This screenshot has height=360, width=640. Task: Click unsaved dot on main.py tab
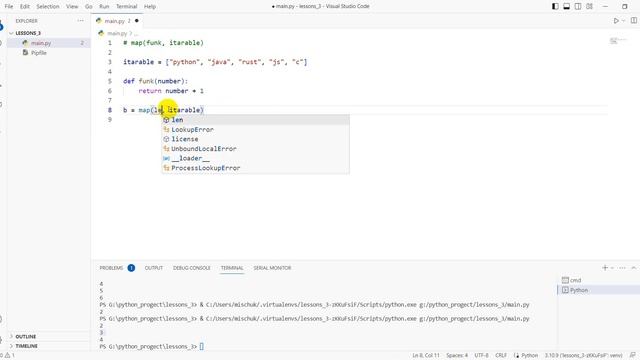pos(137,20)
